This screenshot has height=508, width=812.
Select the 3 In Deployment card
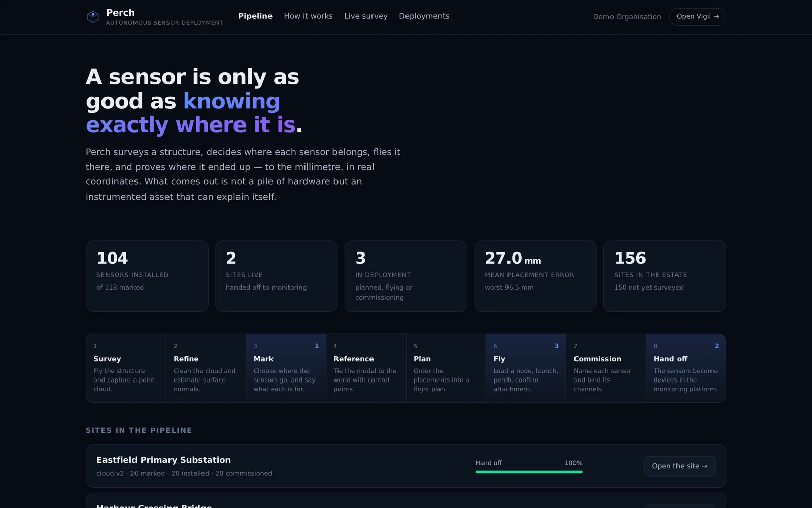click(x=406, y=276)
